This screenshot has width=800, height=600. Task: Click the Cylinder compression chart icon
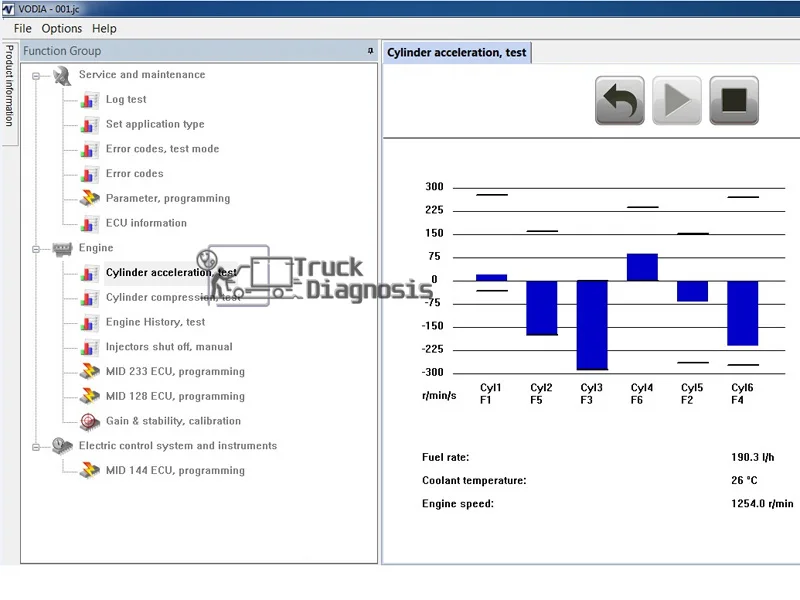click(x=89, y=297)
